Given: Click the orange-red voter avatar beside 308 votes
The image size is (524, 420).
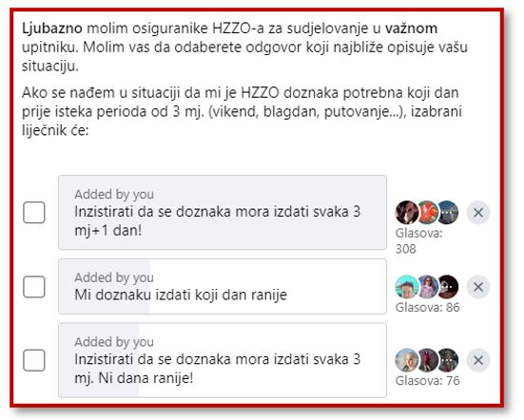Looking at the screenshot, I should coord(428,212).
